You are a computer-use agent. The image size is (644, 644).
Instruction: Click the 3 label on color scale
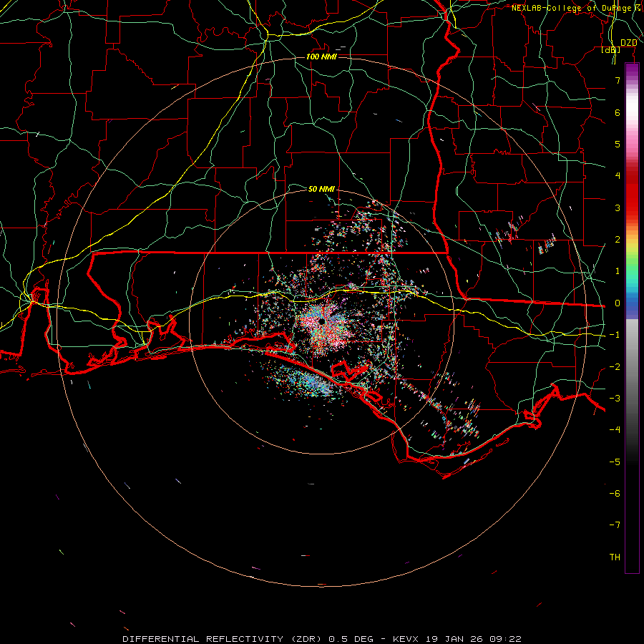tap(618, 208)
